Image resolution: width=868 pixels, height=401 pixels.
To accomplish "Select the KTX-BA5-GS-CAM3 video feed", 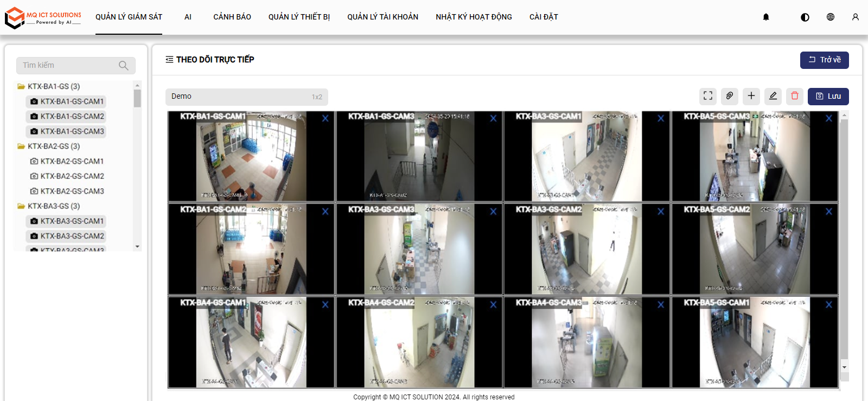I will pyautogui.click(x=755, y=156).
